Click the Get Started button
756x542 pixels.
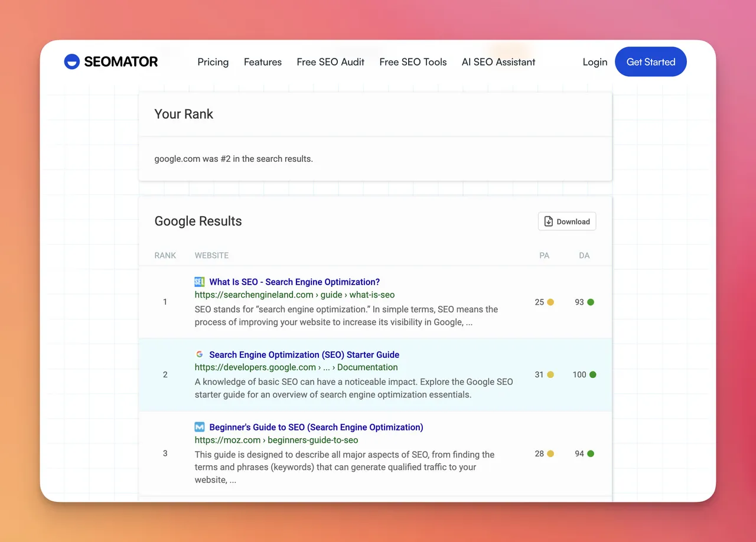point(651,62)
